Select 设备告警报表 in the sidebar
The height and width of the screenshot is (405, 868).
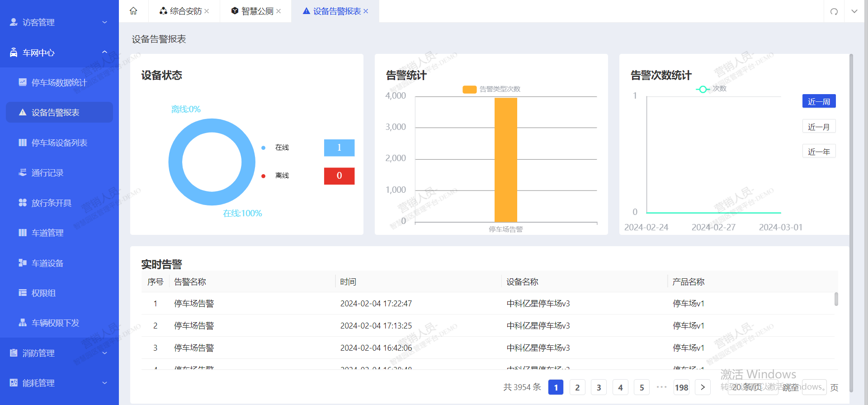(59, 112)
